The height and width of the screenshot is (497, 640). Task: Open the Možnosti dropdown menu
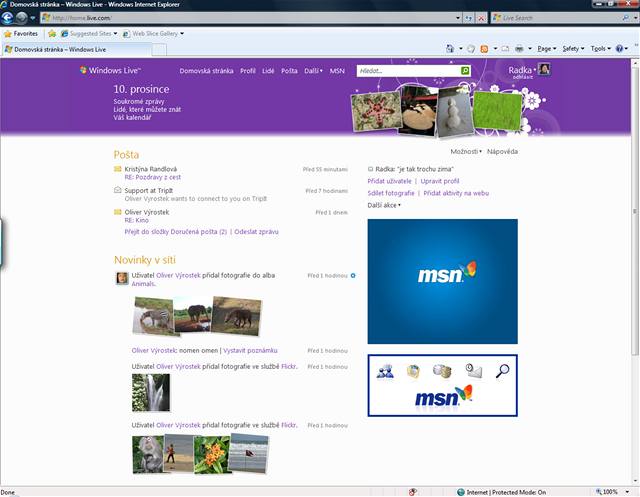466,151
